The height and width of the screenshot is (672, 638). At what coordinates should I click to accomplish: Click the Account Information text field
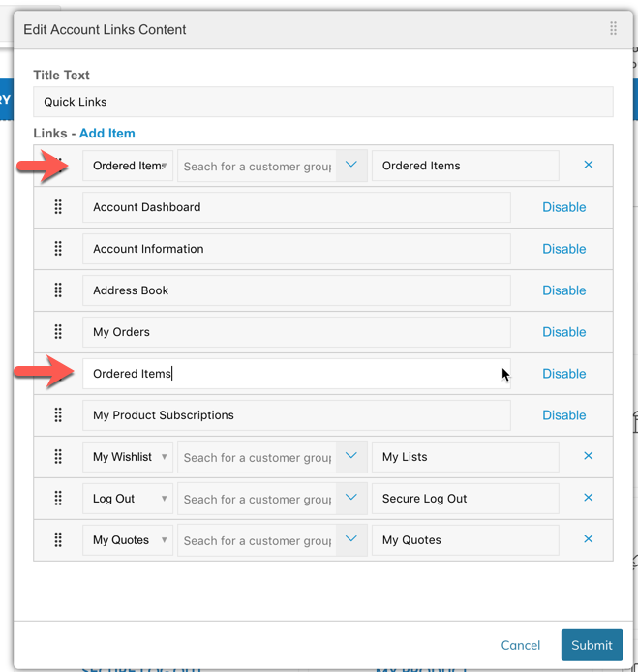[296, 249]
